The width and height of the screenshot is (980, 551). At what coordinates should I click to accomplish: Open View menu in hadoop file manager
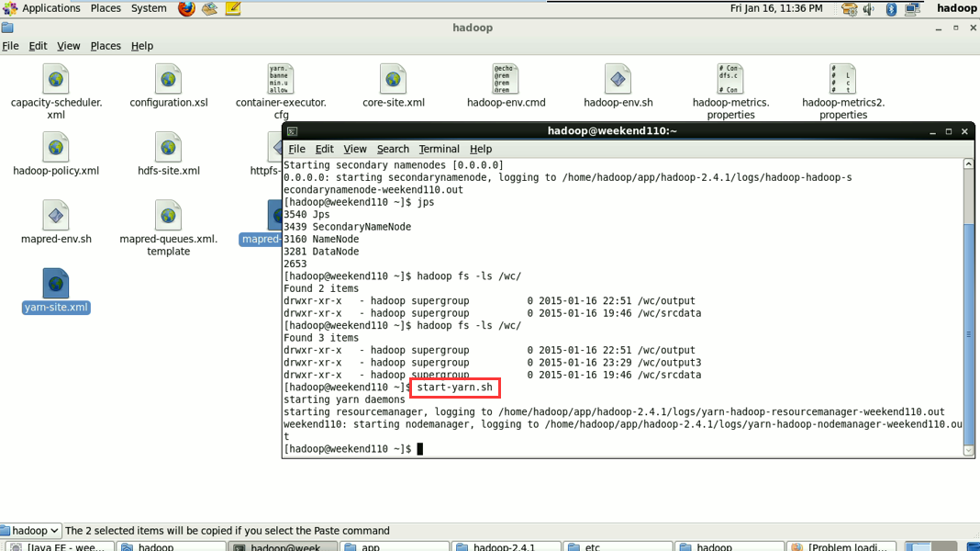pyautogui.click(x=68, y=46)
